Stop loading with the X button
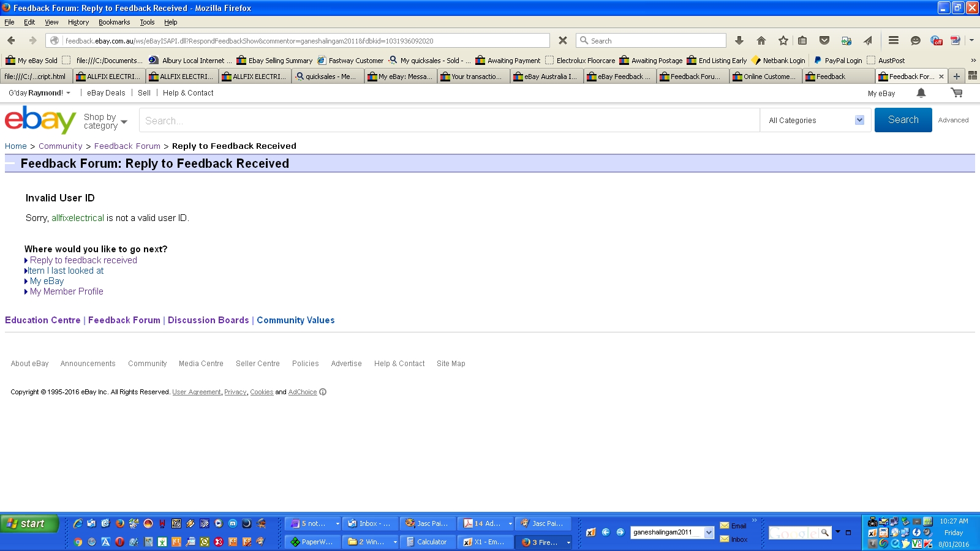This screenshot has height=551, width=980. 562,40
